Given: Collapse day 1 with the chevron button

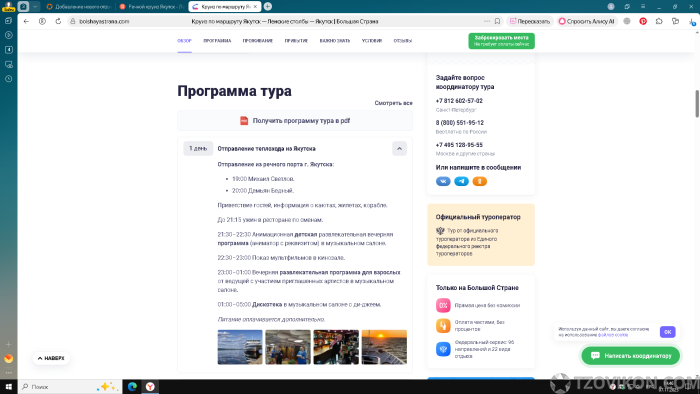Looking at the screenshot, I should pos(399,149).
